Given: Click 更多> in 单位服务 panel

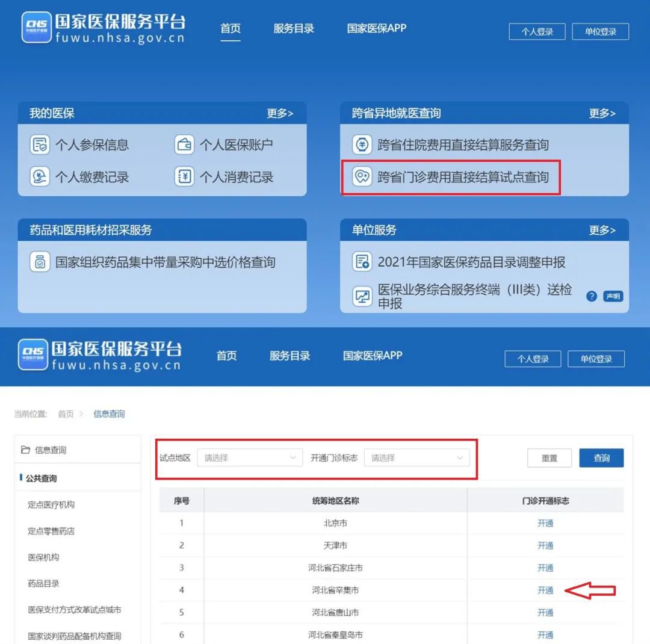Looking at the screenshot, I should tap(602, 230).
